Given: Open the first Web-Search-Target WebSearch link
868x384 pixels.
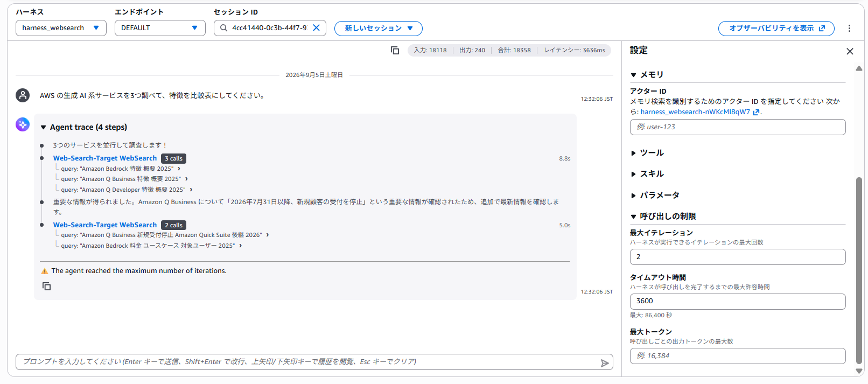Looking at the screenshot, I should (105, 158).
